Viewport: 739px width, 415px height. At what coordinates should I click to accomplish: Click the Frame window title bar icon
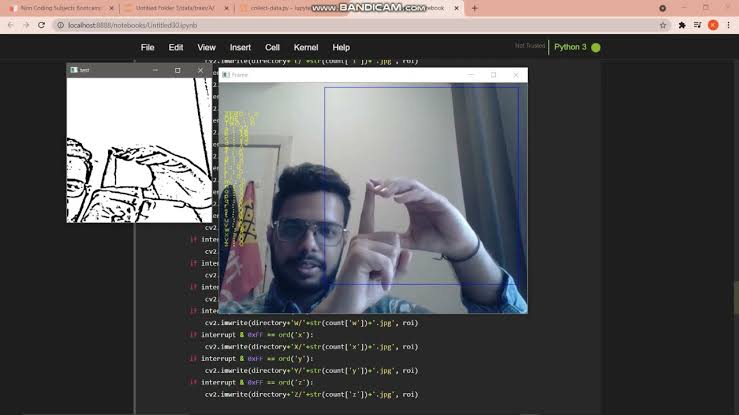226,74
